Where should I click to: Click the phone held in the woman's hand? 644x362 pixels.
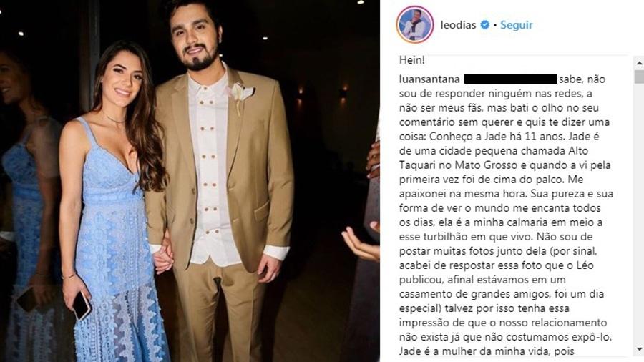(x=82, y=305)
